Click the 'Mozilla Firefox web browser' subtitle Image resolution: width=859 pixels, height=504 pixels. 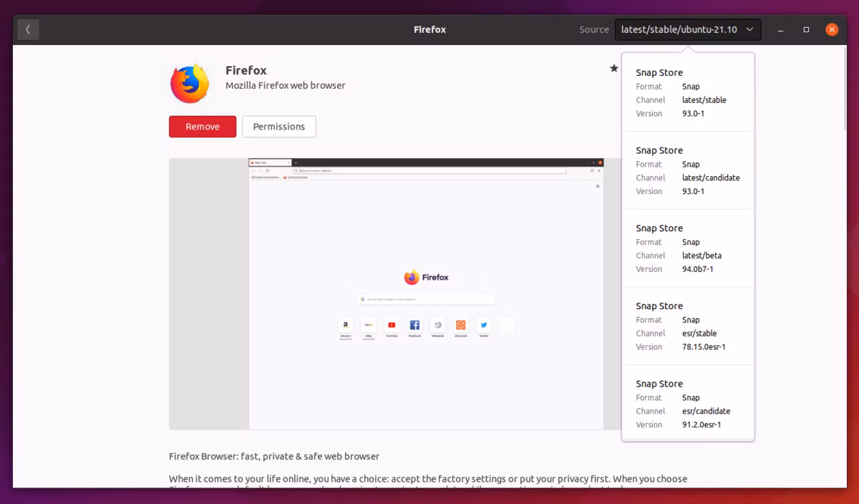(286, 85)
